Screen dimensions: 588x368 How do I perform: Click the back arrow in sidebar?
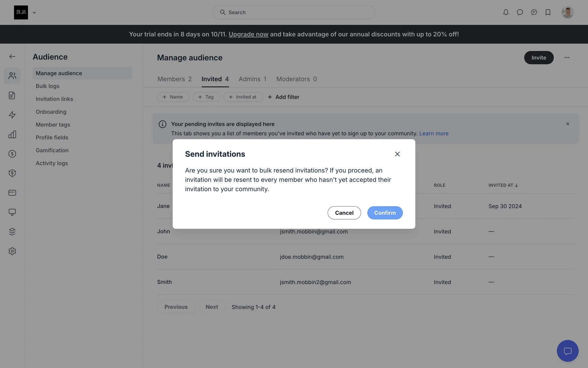coord(12,56)
